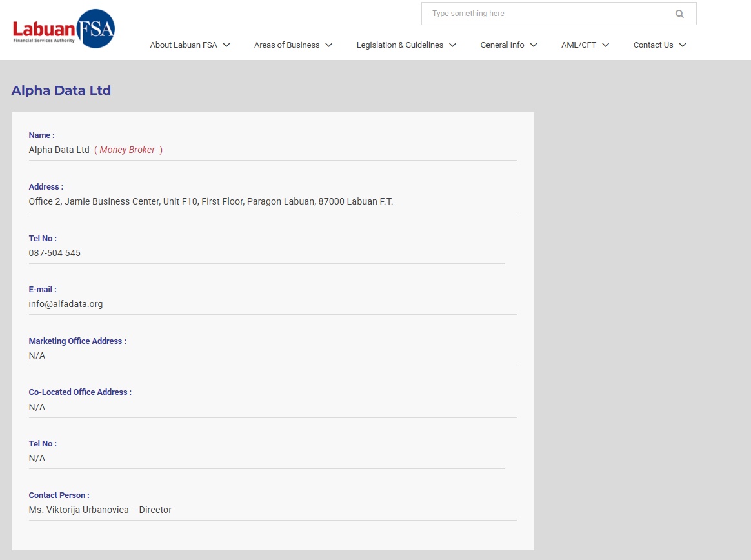Click the red 'Money Broker' label
The width and height of the screenshot is (751, 560).
click(x=127, y=150)
